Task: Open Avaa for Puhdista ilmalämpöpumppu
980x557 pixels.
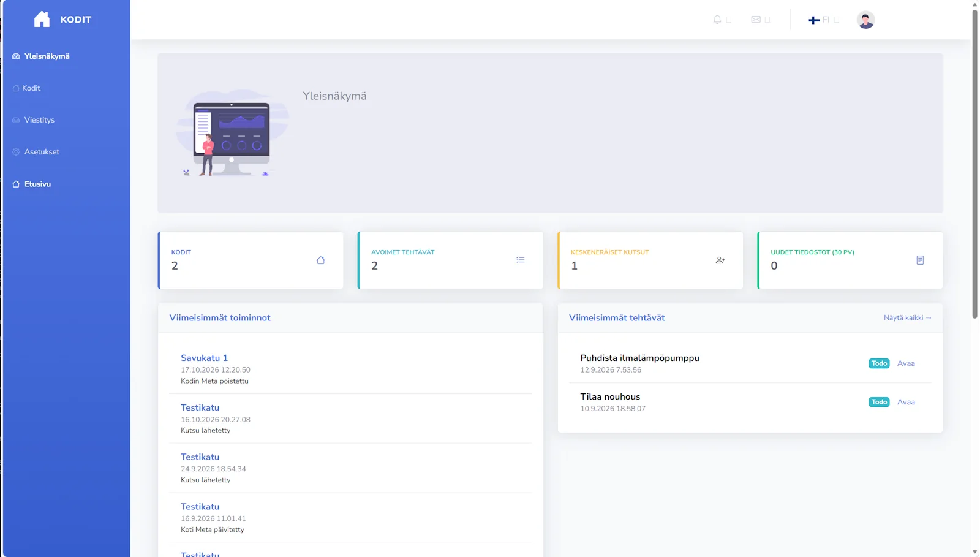Action: point(906,363)
